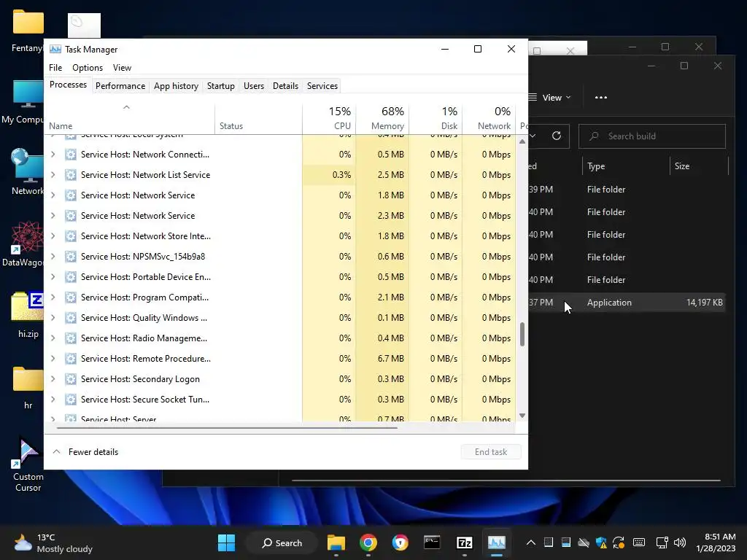This screenshot has width=747, height=560.
Task: Click the Task Manager title bar icon
Action: pos(55,49)
